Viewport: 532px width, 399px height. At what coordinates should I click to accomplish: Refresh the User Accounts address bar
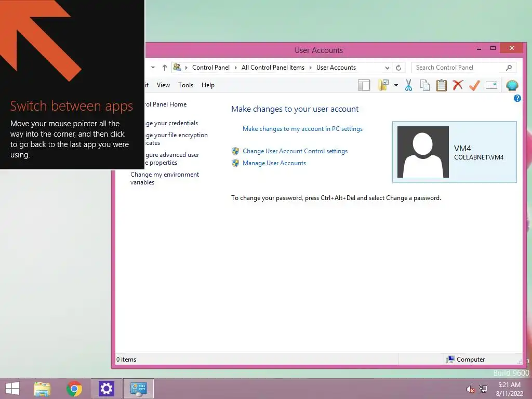pyautogui.click(x=398, y=68)
